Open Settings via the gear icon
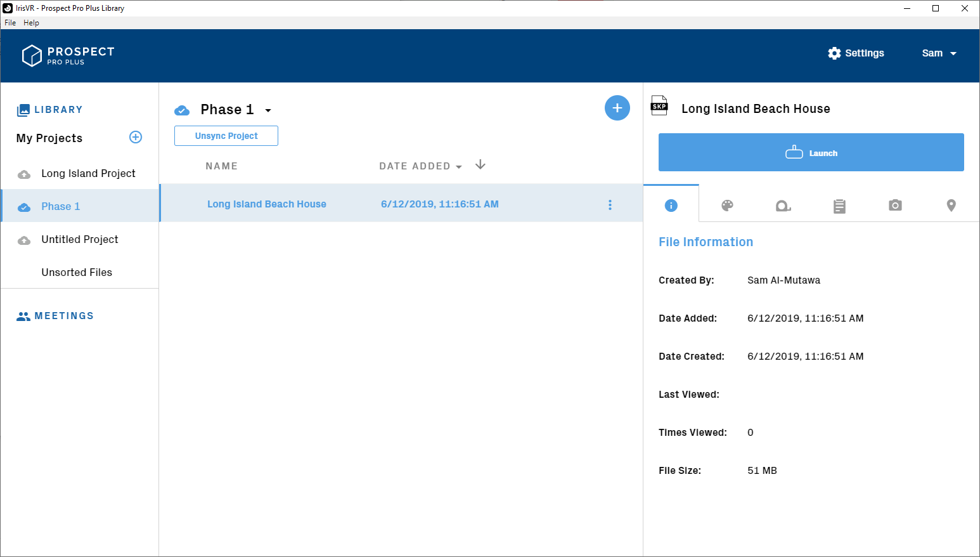Image resolution: width=980 pixels, height=557 pixels. click(x=834, y=53)
